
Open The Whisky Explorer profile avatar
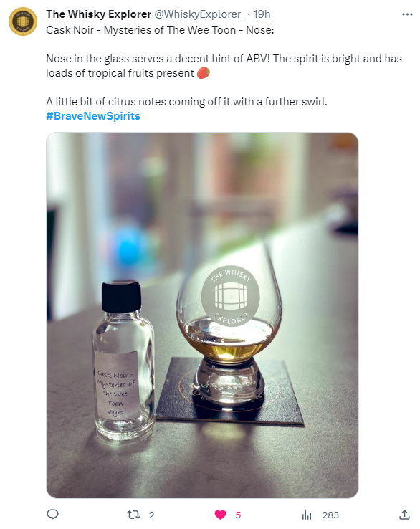tap(23, 22)
